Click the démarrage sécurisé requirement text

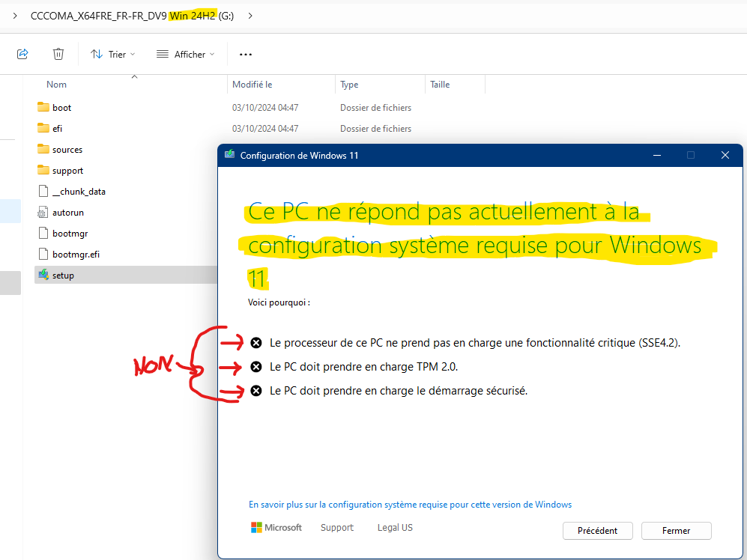tap(399, 391)
